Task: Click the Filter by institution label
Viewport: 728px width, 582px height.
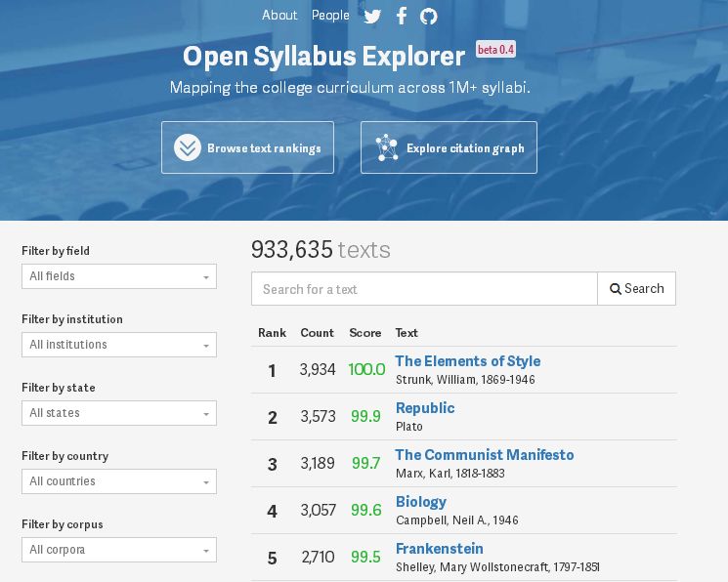Action: (x=72, y=319)
